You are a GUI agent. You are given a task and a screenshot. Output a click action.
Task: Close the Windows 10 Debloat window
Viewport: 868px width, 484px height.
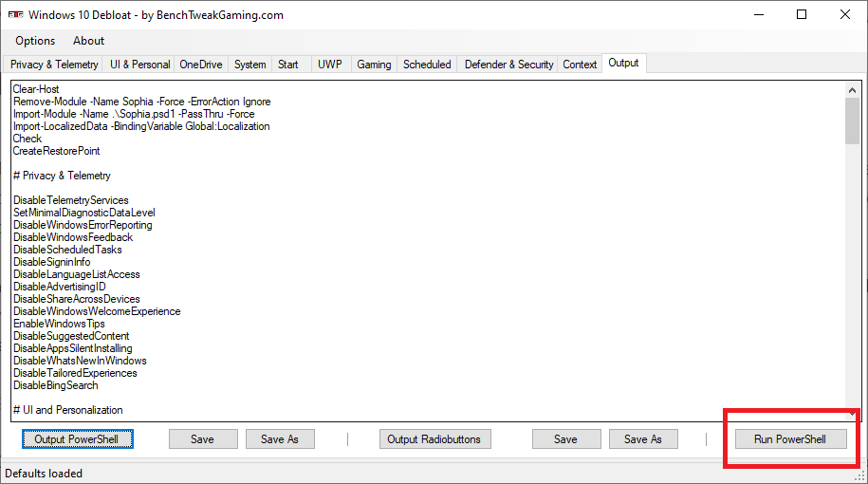click(x=844, y=14)
